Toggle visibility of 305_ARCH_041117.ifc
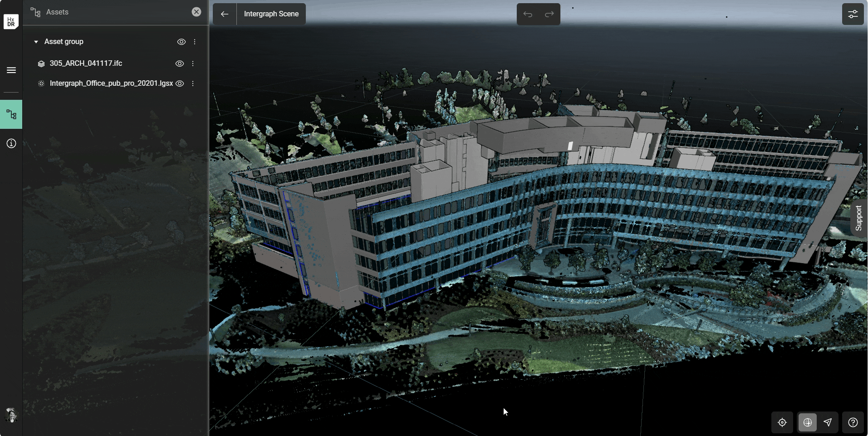This screenshot has width=868, height=436. (x=180, y=64)
